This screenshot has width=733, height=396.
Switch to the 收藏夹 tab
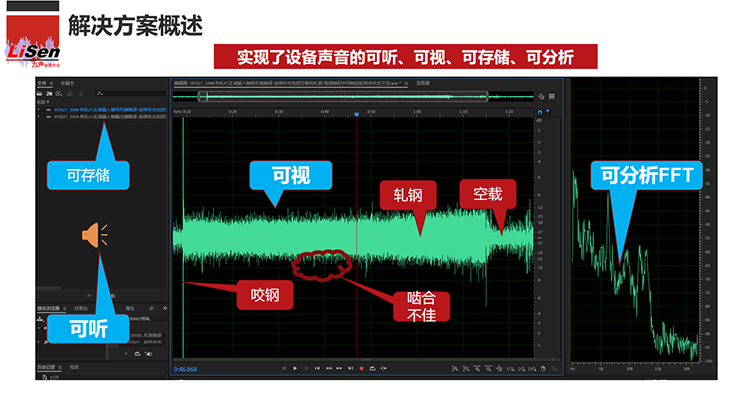[x=67, y=83]
